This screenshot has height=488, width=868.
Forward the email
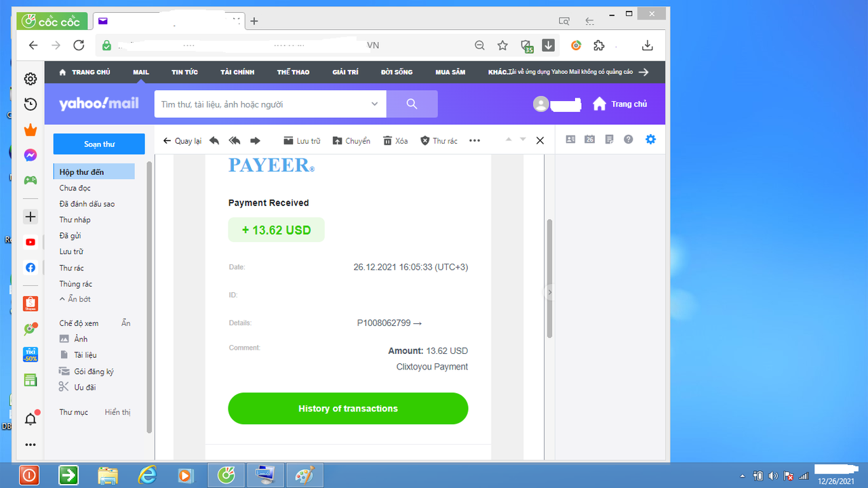click(x=255, y=140)
